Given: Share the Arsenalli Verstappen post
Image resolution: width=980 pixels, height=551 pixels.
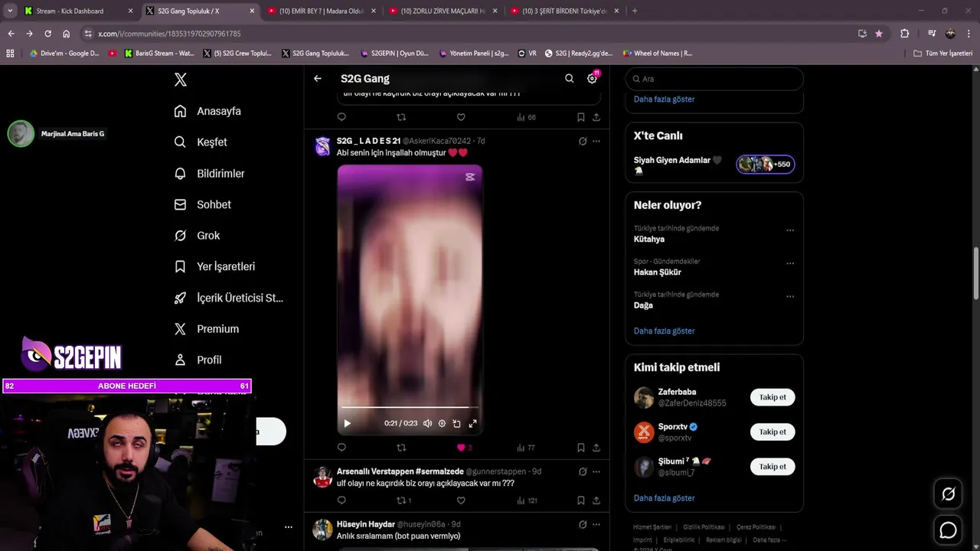Looking at the screenshot, I should pyautogui.click(x=596, y=500).
